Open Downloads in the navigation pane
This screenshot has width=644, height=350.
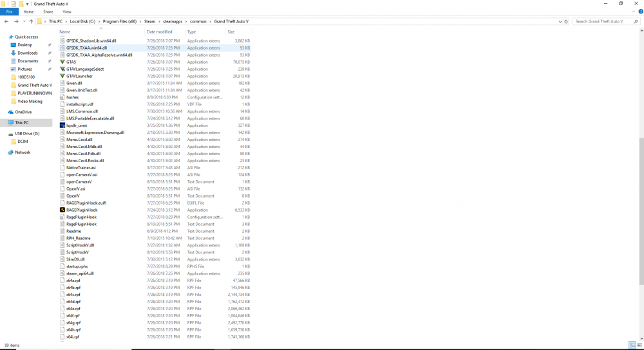coord(27,53)
